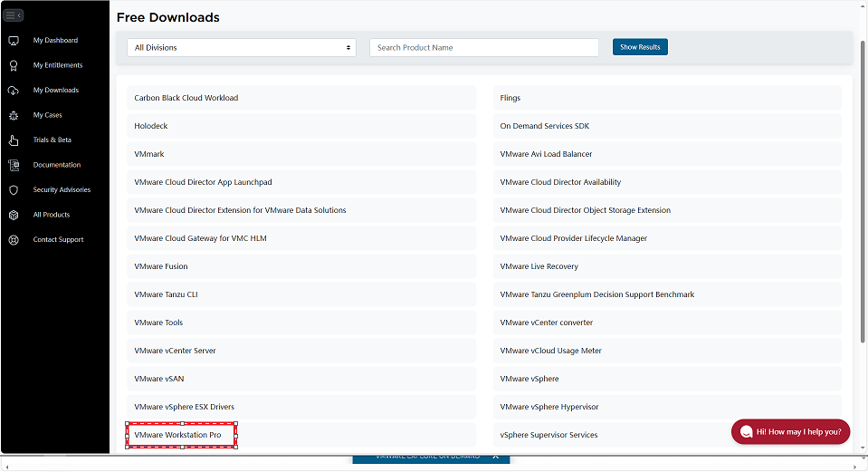This screenshot has width=868, height=472.
Task: Open My Cases in sidebar
Action: 48,115
